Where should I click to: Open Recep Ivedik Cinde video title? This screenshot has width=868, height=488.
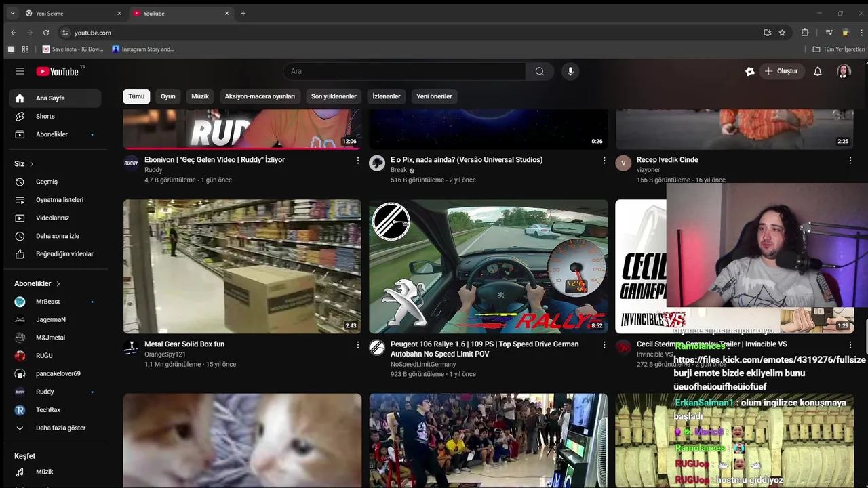[667, 160]
